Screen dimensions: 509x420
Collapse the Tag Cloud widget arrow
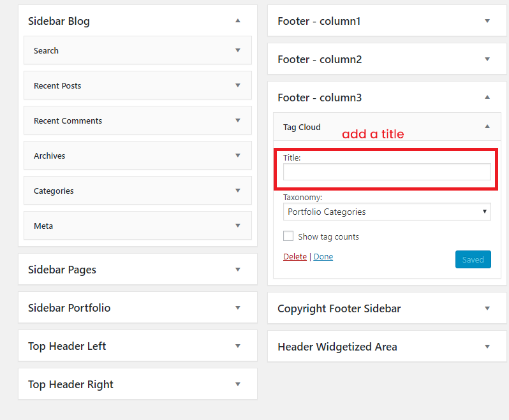[x=487, y=126]
